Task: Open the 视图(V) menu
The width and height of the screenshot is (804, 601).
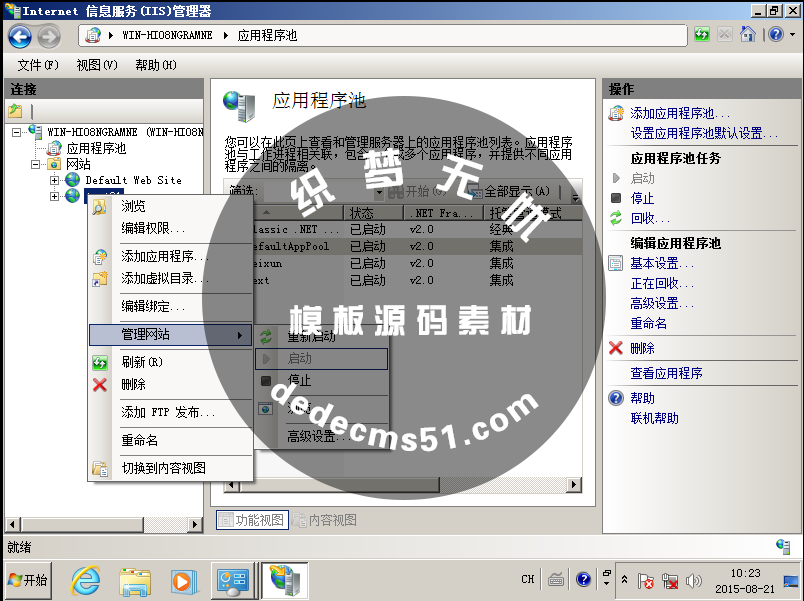Action: coord(96,65)
